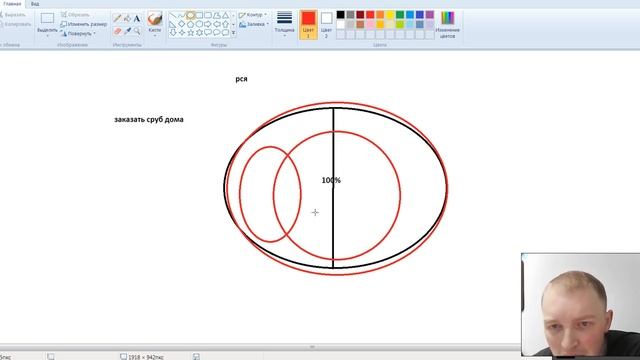Pick the lime green color swatch
Screen dimensions: 640x360
(x=400, y=24)
